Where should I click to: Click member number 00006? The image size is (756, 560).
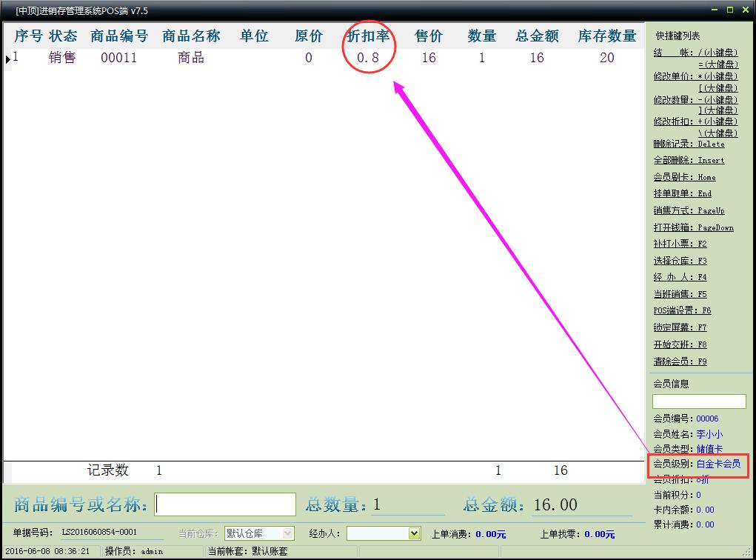point(707,419)
